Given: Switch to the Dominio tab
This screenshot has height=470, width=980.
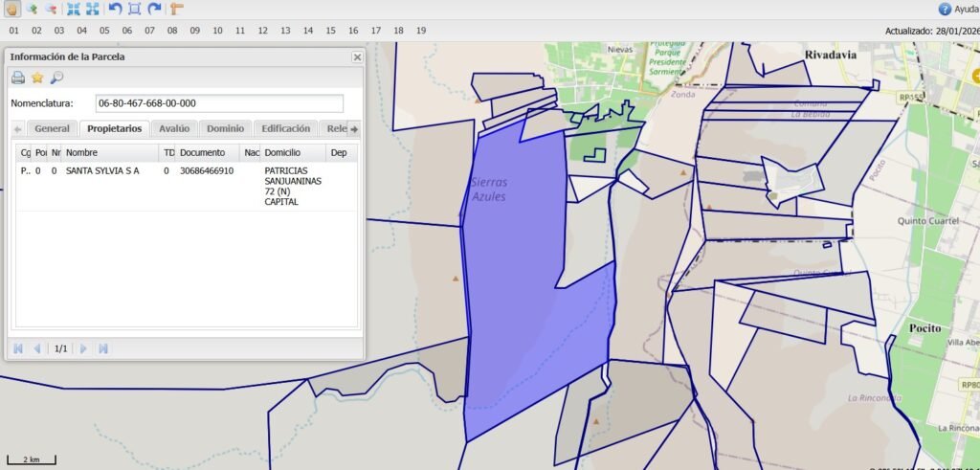Looking at the screenshot, I should 225,128.
